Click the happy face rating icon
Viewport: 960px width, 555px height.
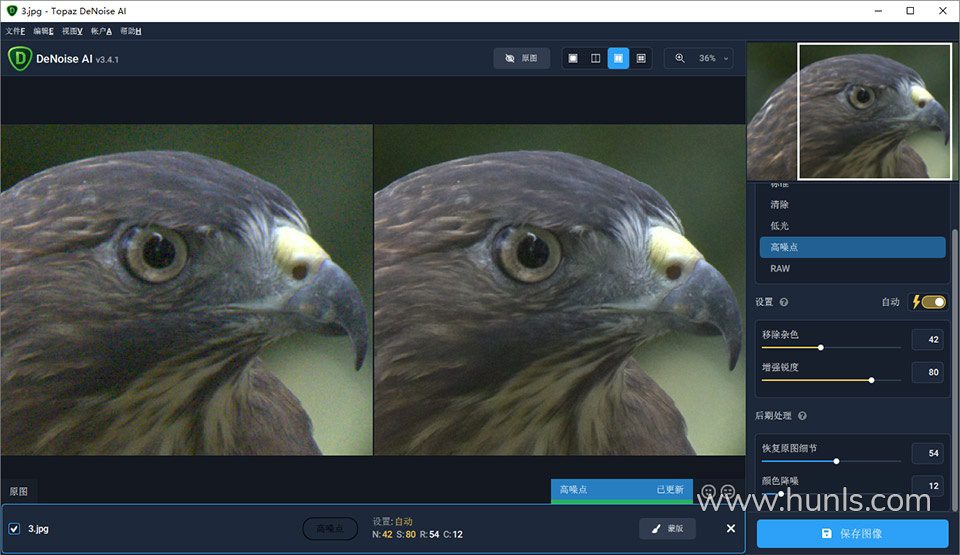pos(708,491)
